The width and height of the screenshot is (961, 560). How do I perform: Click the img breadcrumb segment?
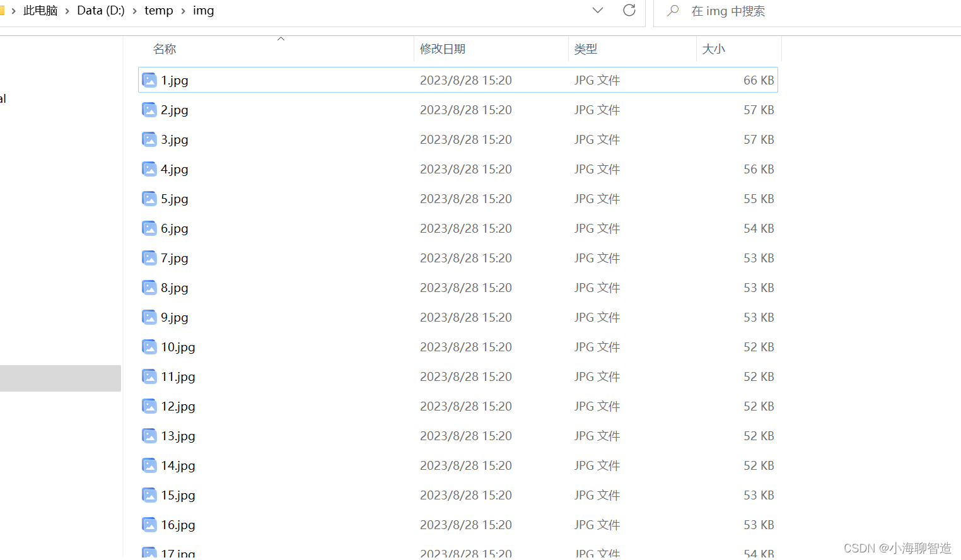coord(204,11)
